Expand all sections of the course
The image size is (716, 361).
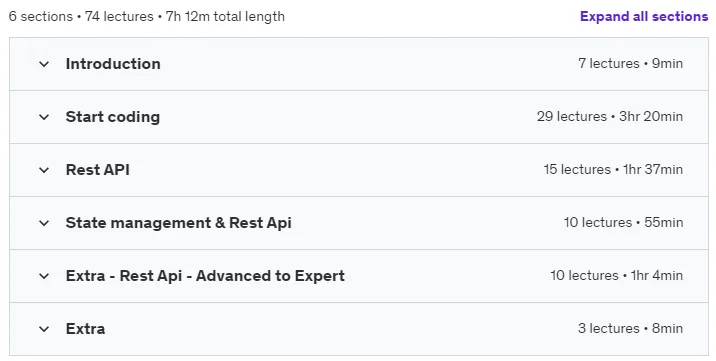(644, 16)
